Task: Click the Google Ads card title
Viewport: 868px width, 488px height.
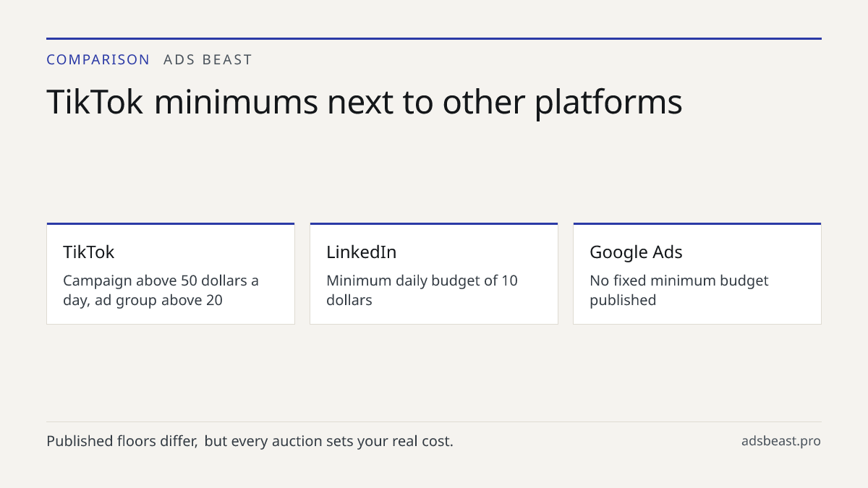Action: tap(636, 252)
